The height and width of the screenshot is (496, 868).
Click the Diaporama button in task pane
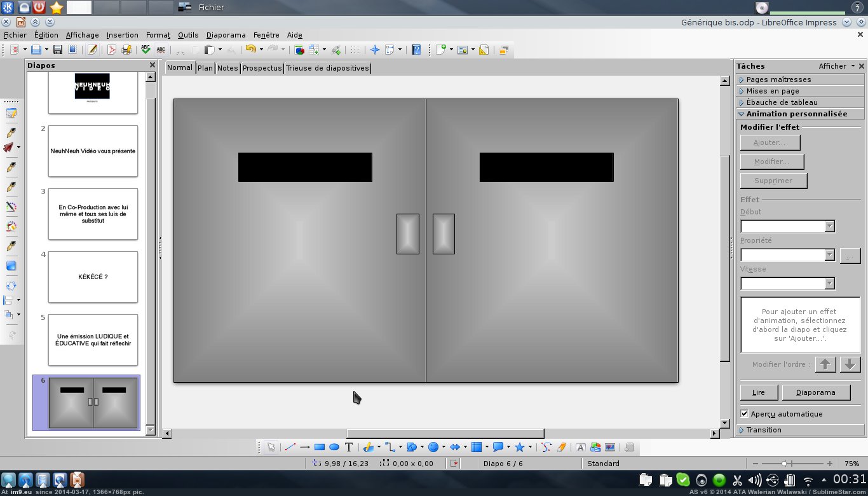815,392
